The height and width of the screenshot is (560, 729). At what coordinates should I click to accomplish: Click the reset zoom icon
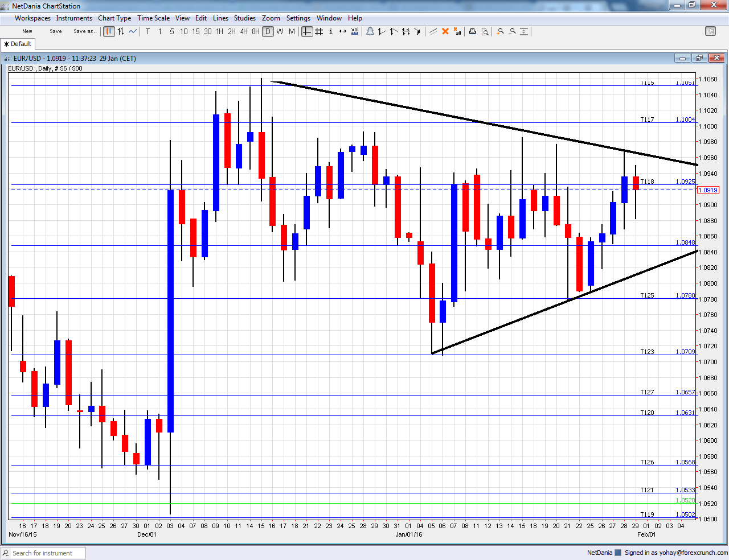point(524,31)
